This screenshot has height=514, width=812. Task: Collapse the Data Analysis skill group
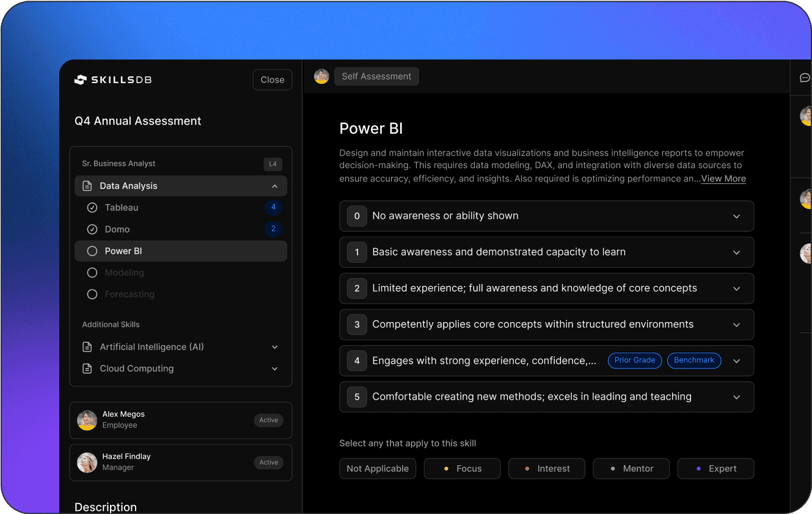(x=274, y=186)
